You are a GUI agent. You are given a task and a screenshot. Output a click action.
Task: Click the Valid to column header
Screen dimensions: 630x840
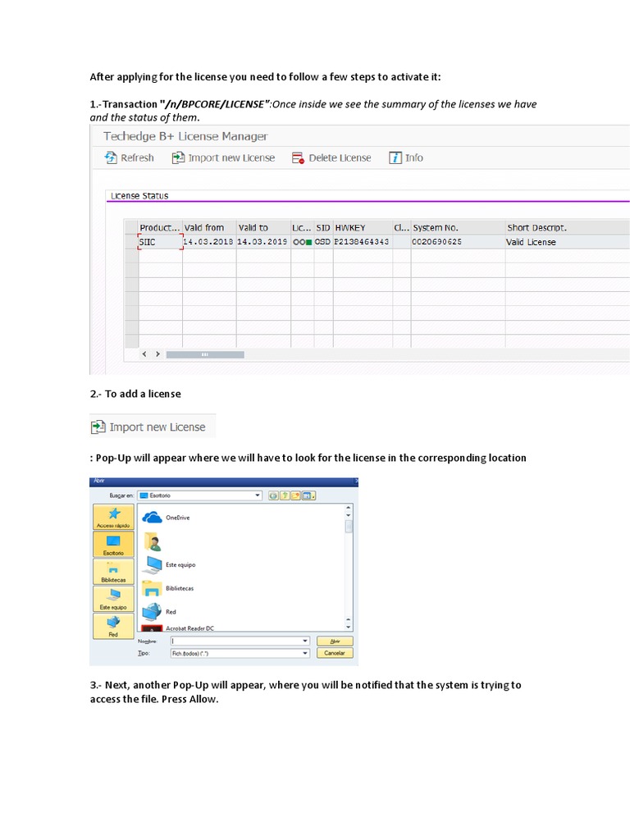point(263,227)
